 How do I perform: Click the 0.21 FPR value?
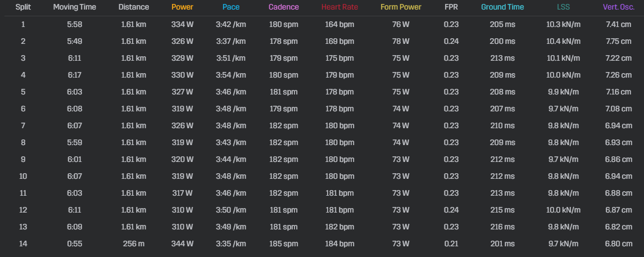pos(451,244)
